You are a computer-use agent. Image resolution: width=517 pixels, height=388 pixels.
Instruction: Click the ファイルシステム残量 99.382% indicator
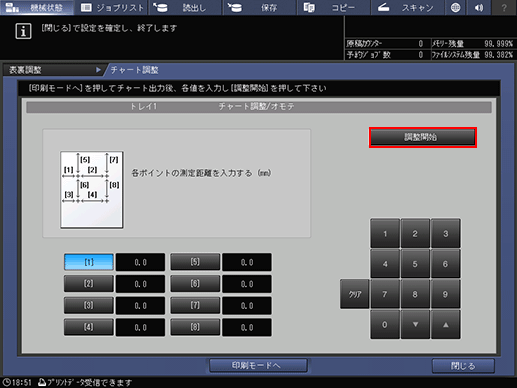pyautogui.click(x=472, y=55)
